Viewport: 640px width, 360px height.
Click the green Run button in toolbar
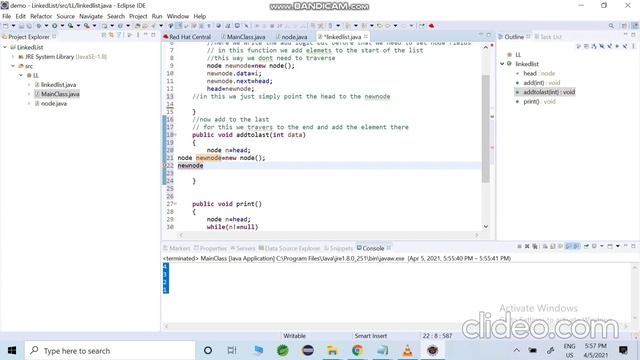(x=54, y=26)
